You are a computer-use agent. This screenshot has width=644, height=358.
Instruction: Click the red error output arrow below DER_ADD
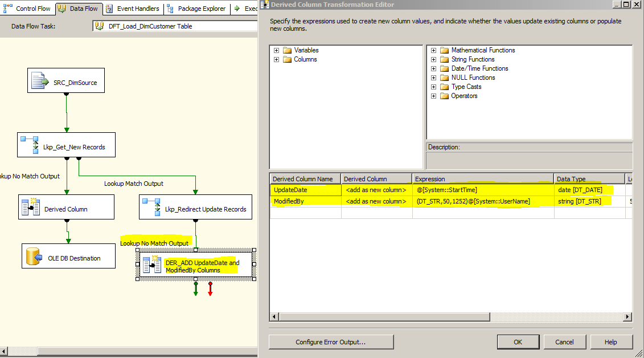(210, 289)
